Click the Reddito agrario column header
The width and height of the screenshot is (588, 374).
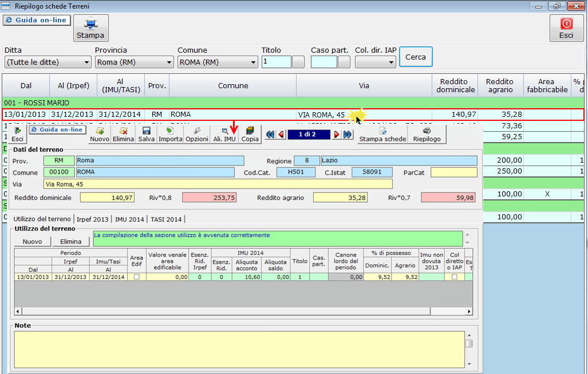(x=500, y=85)
